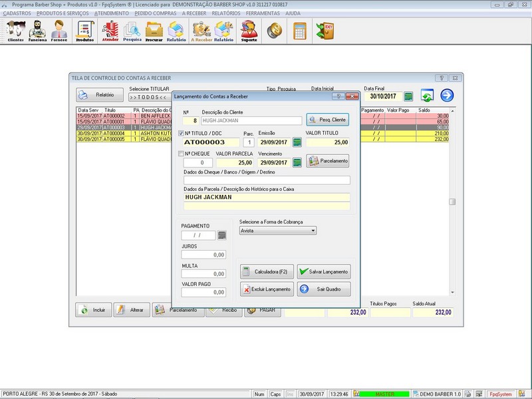
Task: Click the help button of Contas a Receber window
Action: point(442,78)
